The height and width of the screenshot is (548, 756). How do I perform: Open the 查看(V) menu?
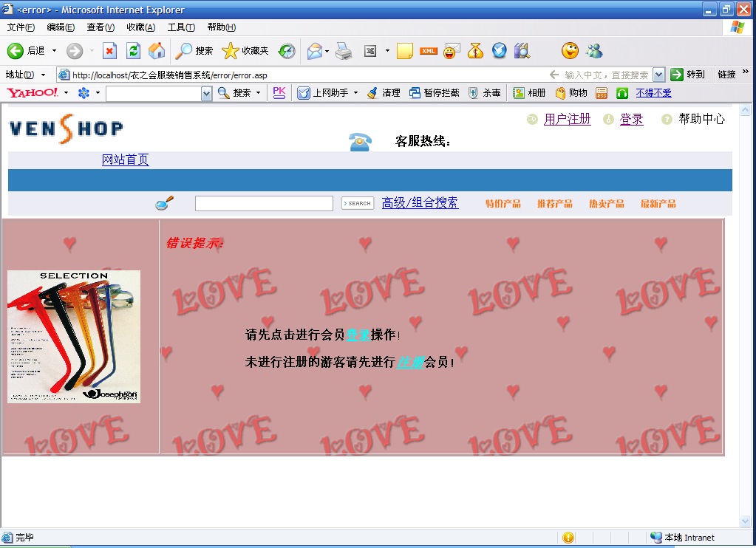tap(101, 27)
